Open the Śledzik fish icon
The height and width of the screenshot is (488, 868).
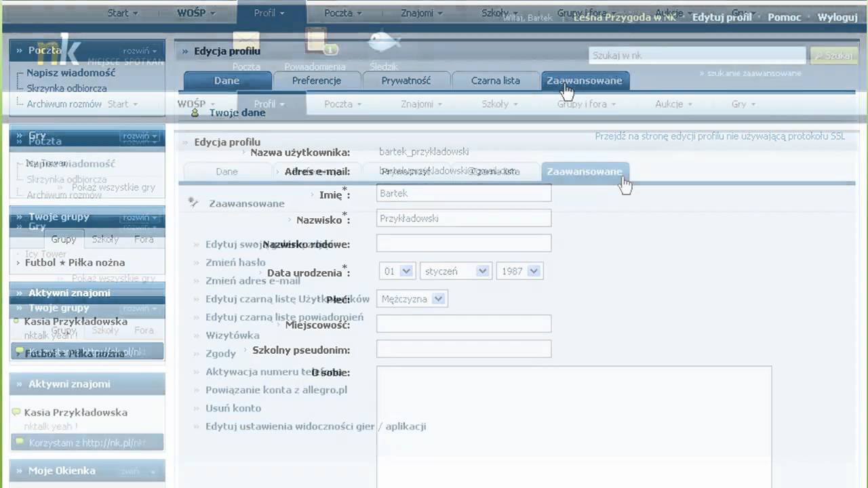click(x=384, y=42)
